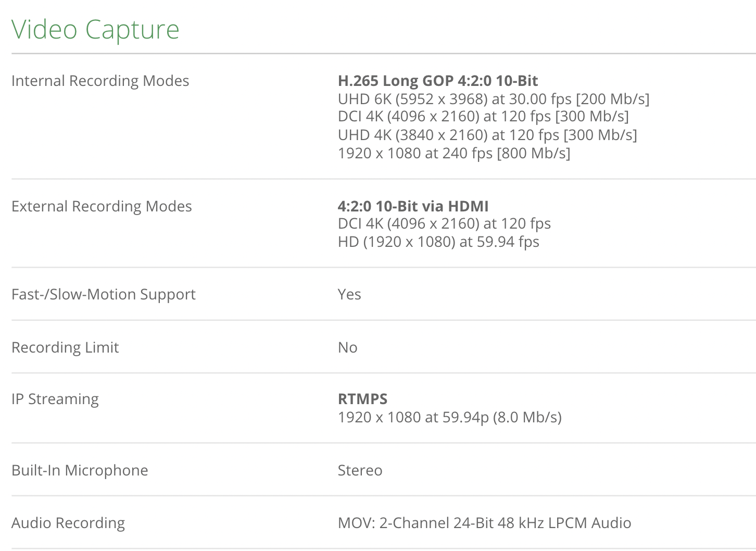The width and height of the screenshot is (756, 551).
Task: Click the DCI 4K 300 Mb/s internal mode line
Action: point(483,116)
